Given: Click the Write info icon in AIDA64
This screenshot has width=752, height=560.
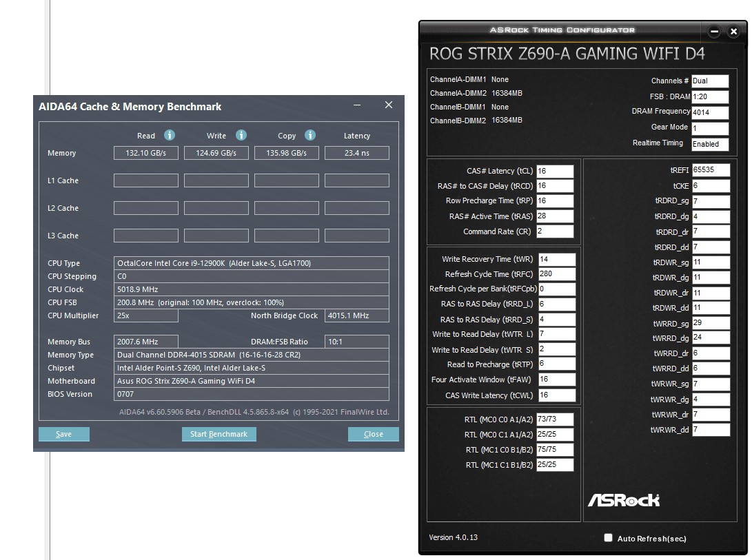Looking at the screenshot, I should (241, 135).
